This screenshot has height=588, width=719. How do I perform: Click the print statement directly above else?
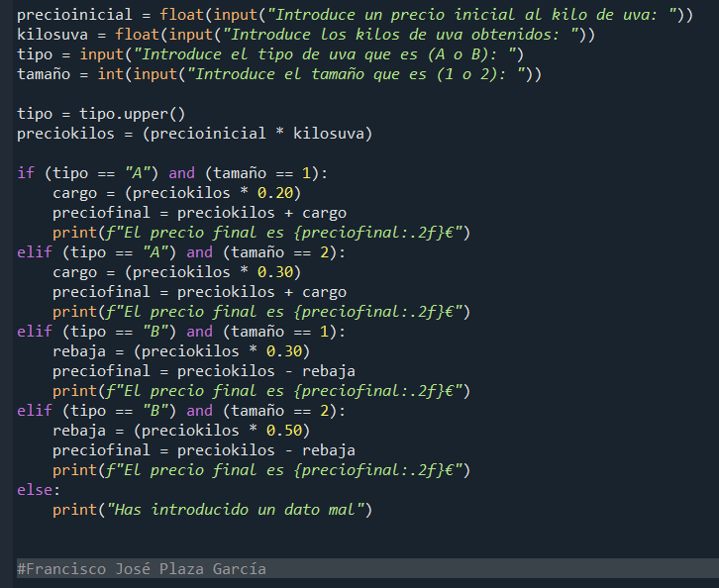click(x=259, y=470)
